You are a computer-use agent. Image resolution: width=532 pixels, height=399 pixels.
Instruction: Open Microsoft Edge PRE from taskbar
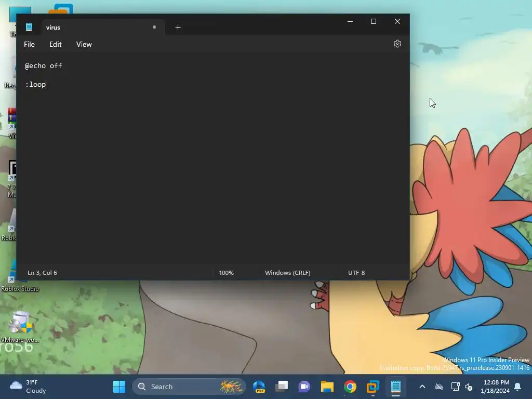(259, 387)
